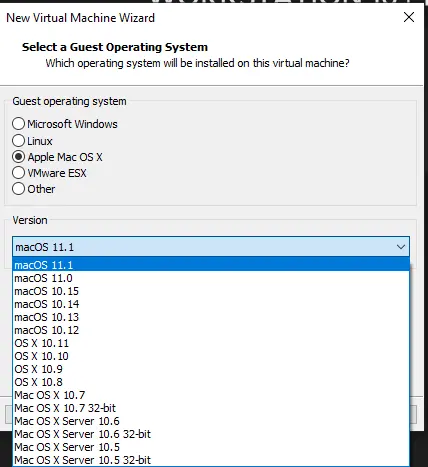This screenshot has height=467, width=428.
Task: Pick macOS 10.15 in version list
Action: pyautogui.click(x=211, y=291)
